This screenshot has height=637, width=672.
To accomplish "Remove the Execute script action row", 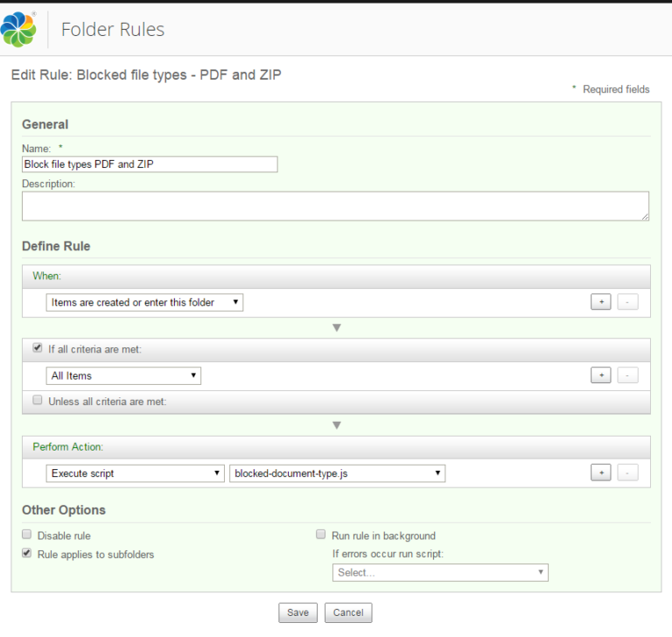I will point(627,472).
